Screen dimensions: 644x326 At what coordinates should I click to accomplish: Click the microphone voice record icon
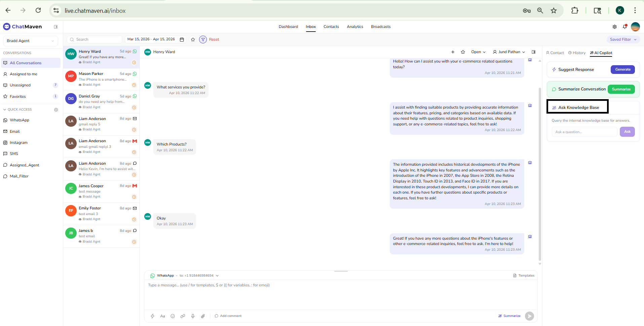point(193,316)
